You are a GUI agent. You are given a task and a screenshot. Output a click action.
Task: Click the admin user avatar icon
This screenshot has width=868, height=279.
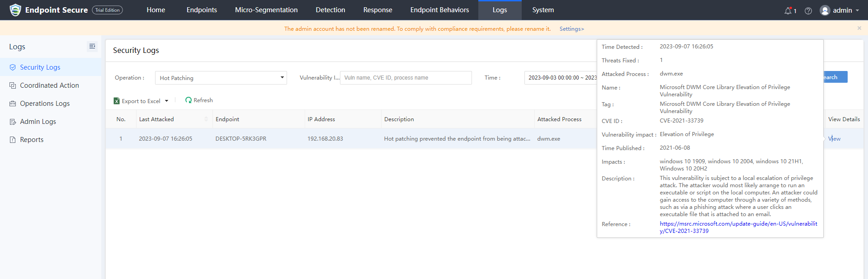pyautogui.click(x=825, y=10)
